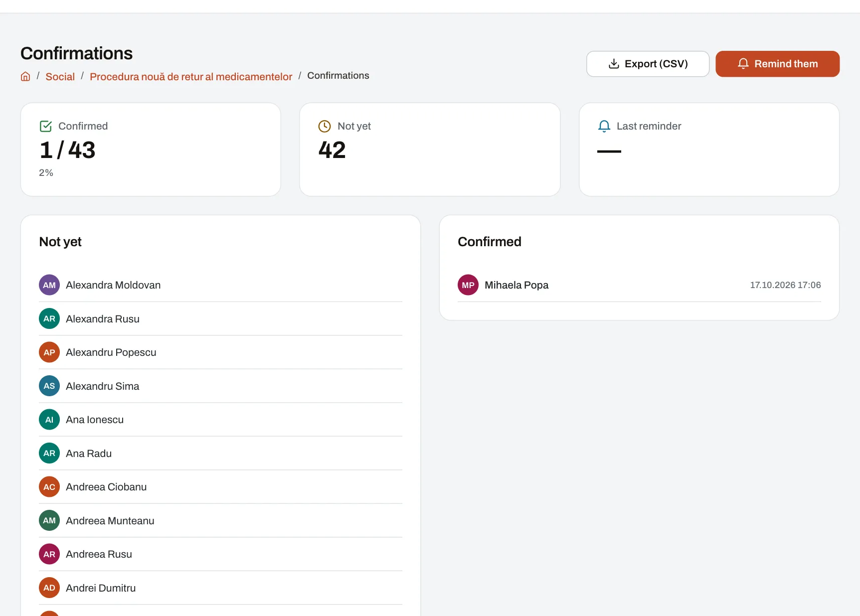Select the name Andreea Ciobanu
This screenshot has width=860, height=616.
[106, 487]
